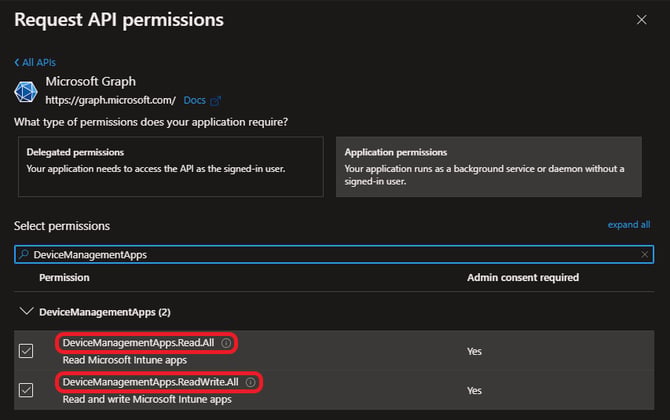Click info icon beside DeviceManagementApps.ReadWrite.All

pos(250,382)
